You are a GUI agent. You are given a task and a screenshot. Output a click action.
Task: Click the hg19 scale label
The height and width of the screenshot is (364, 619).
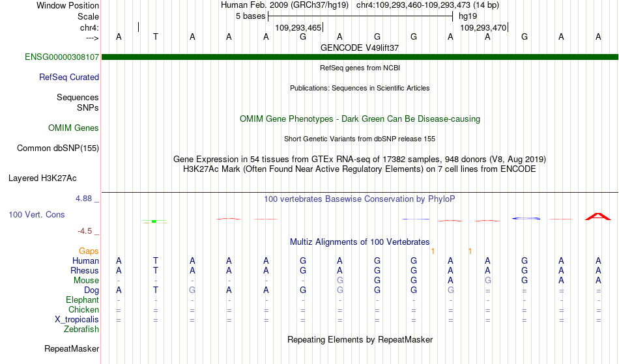coord(468,16)
